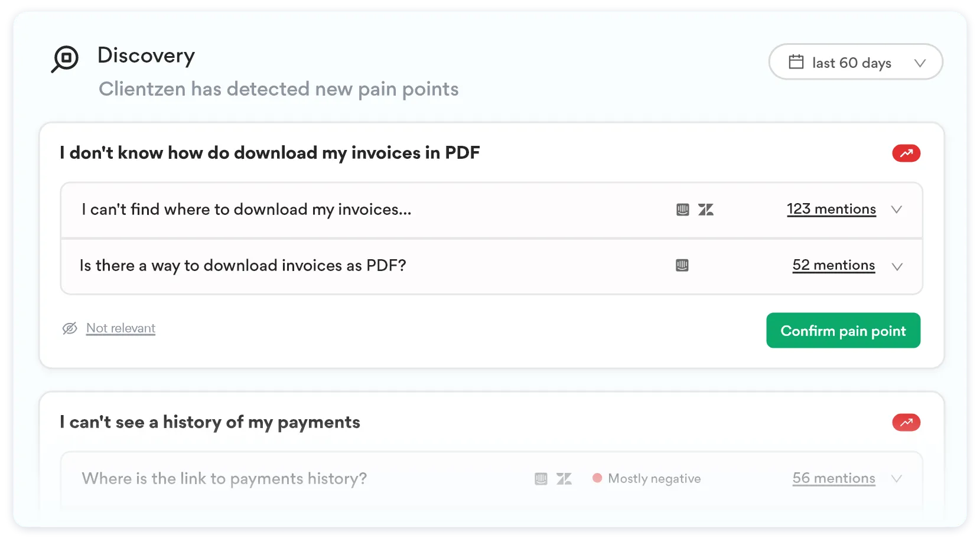
Task: Click the red trending badge on payments history pain point
Action: tap(906, 423)
